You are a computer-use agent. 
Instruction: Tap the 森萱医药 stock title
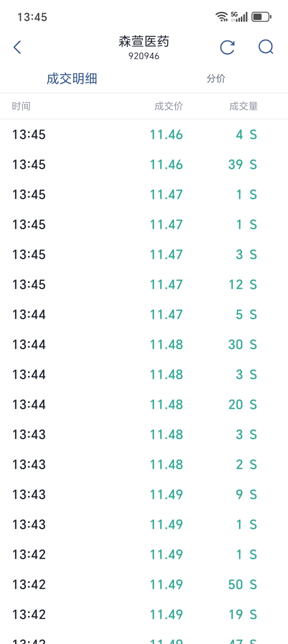pyautogui.click(x=144, y=42)
